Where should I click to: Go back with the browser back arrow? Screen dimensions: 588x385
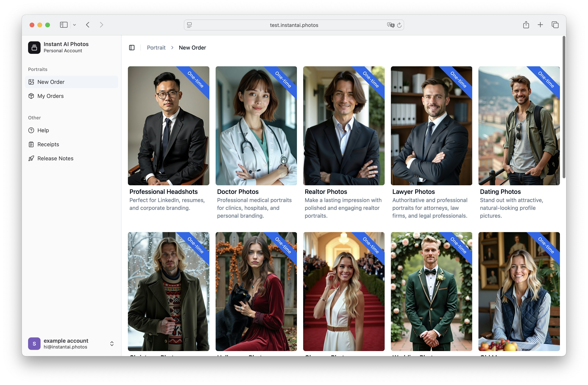(x=88, y=25)
